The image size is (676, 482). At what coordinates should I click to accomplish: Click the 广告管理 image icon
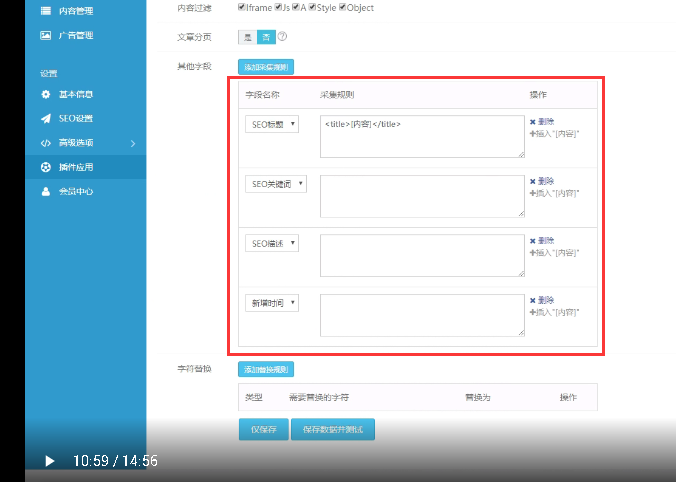(x=46, y=35)
